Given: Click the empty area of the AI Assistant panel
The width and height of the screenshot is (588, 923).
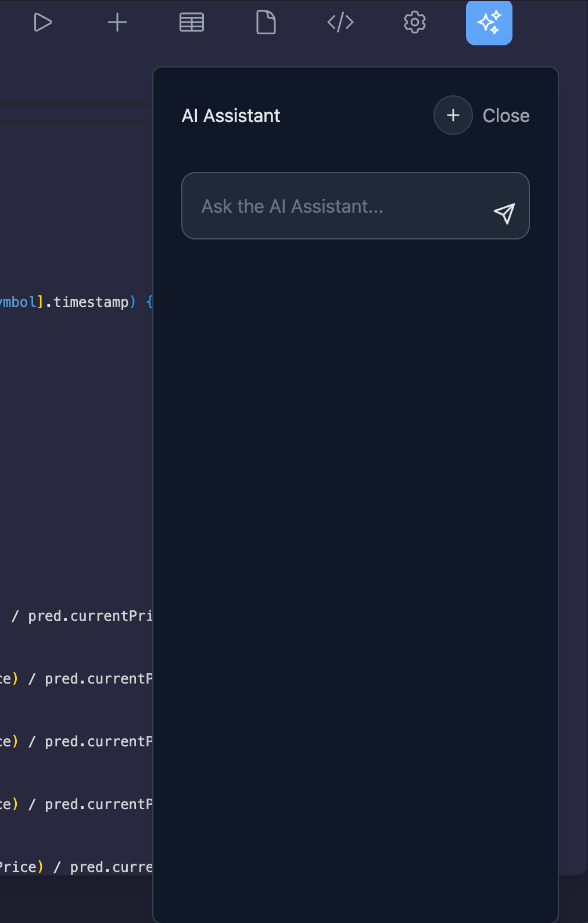Looking at the screenshot, I should [354, 523].
